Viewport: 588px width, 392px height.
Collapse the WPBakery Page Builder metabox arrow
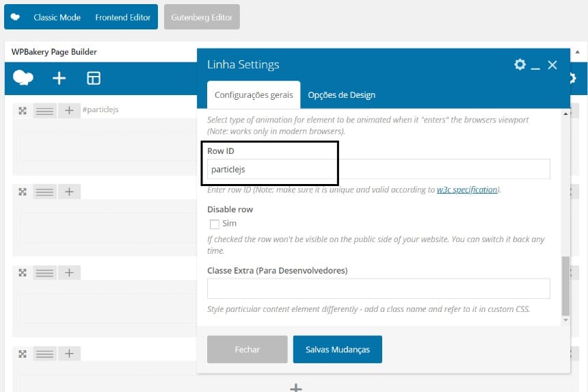(578, 52)
